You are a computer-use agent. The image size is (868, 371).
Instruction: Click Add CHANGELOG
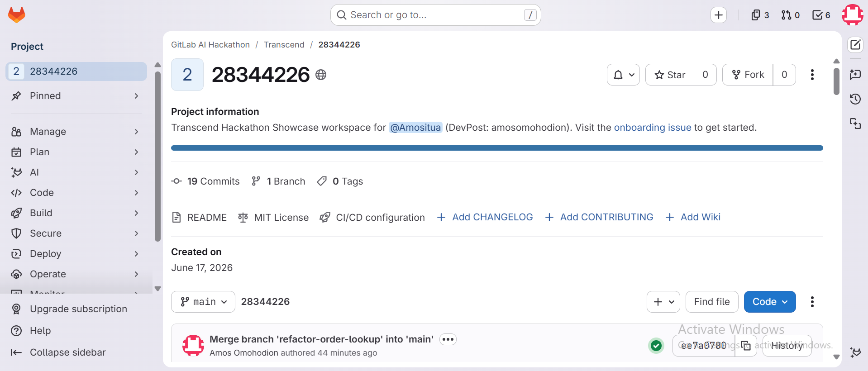(x=485, y=217)
